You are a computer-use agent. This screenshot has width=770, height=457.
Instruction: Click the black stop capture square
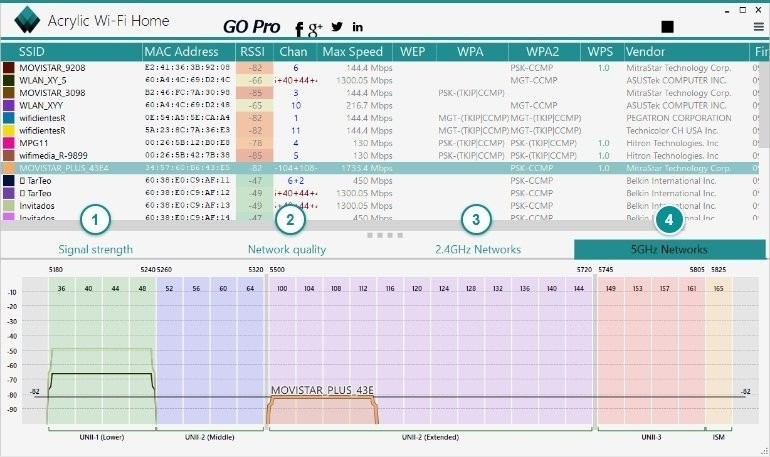point(667,27)
